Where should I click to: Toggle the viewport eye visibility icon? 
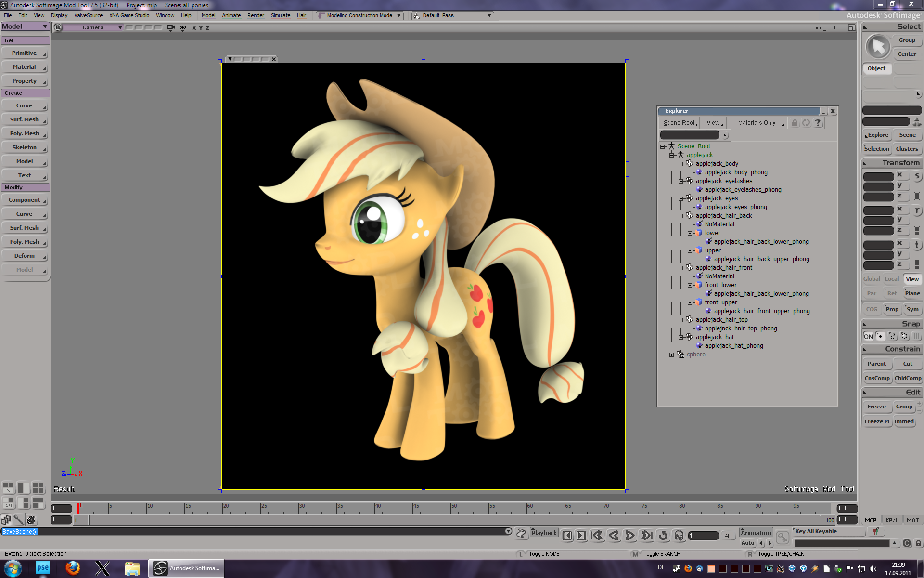[x=183, y=28]
